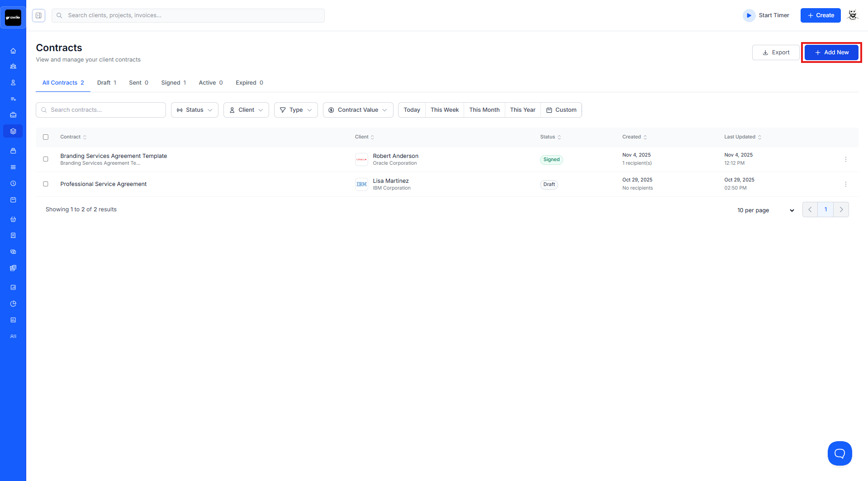Sort by the Last Updated column
The height and width of the screenshot is (481, 868).
(743, 137)
